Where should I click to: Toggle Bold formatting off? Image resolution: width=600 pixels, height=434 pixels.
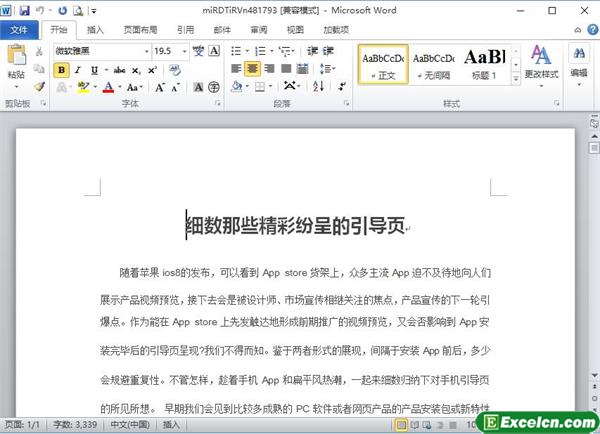tap(62, 69)
